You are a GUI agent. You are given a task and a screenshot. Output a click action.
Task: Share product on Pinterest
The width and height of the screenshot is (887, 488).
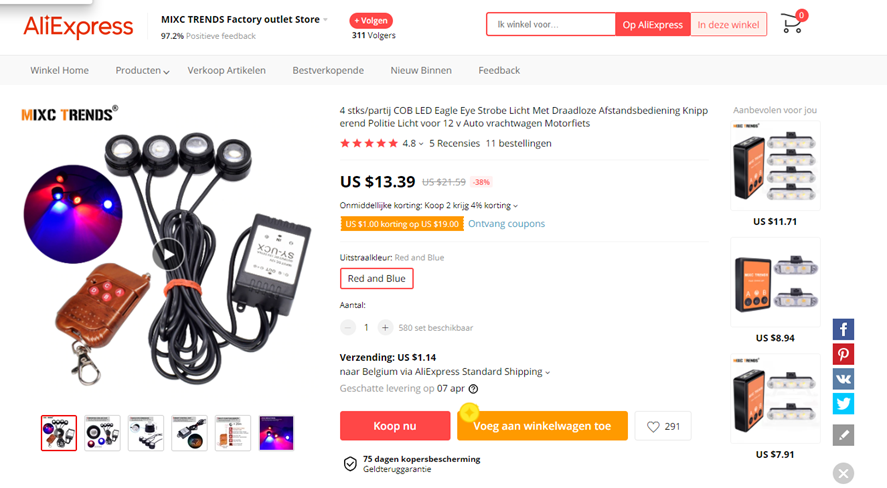click(x=844, y=355)
